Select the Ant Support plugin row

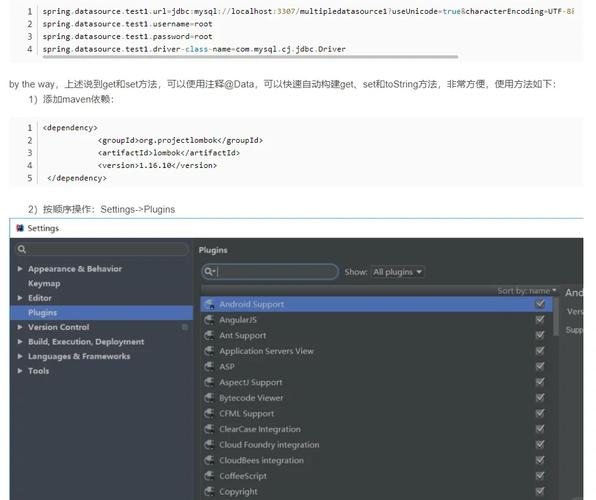[x=376, y=335]
